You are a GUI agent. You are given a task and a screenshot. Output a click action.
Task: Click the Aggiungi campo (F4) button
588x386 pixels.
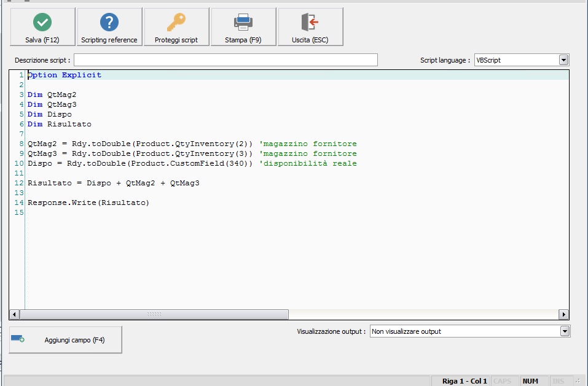pyautogui.click(x=66, y=339)
